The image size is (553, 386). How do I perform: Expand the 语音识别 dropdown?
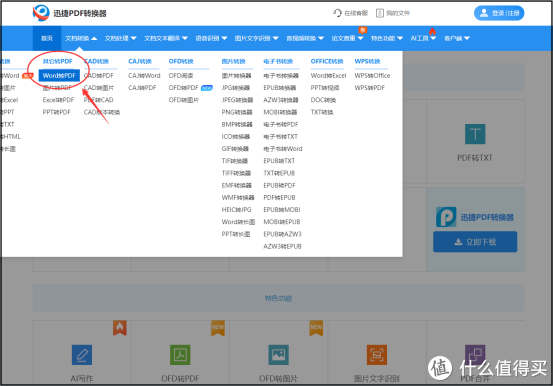[x=211, y=38]
